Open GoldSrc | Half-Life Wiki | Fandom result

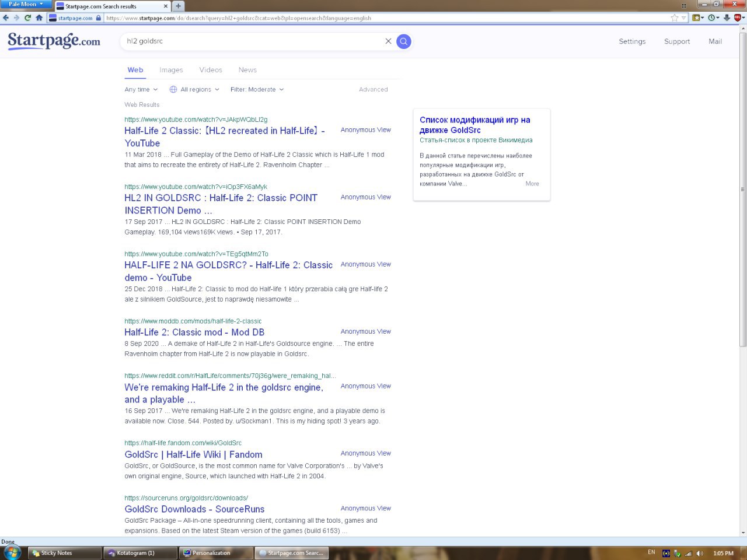tap(193, 454)
